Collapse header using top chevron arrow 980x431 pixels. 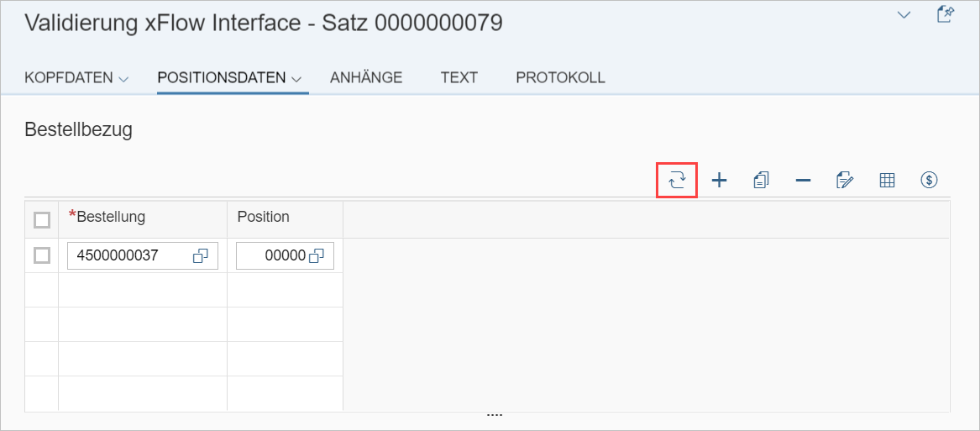[x=904, y=15]
